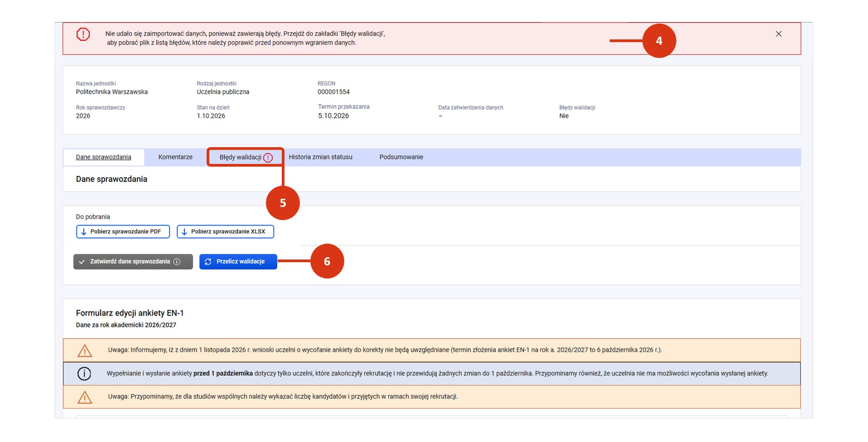Screen dimensions: 868x442
Task: Click the orange warning triangle about 1 listopada
Action: pyautogui.click(x=85, y=351)
